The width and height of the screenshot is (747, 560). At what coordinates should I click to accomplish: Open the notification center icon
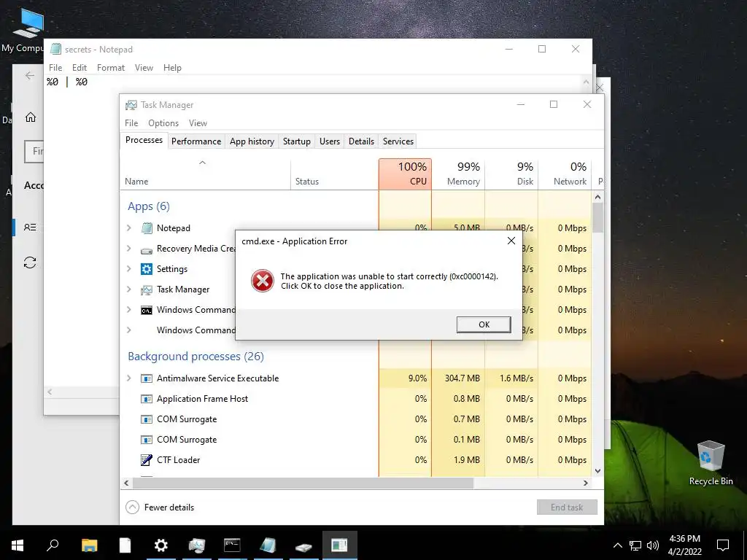pos(723,545)
